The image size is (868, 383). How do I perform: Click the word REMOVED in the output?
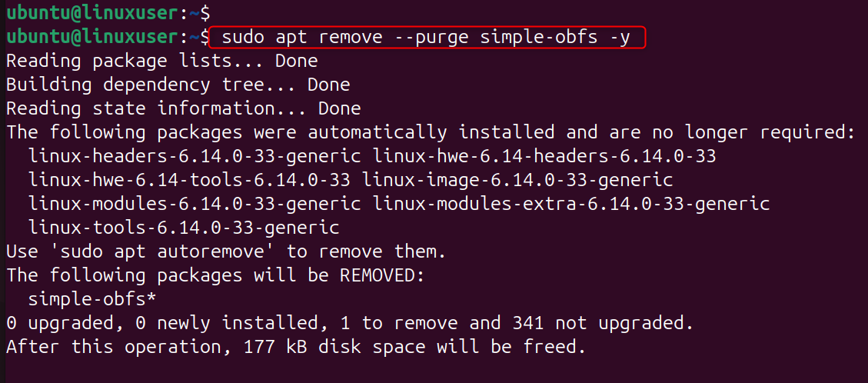pos(395,275)
